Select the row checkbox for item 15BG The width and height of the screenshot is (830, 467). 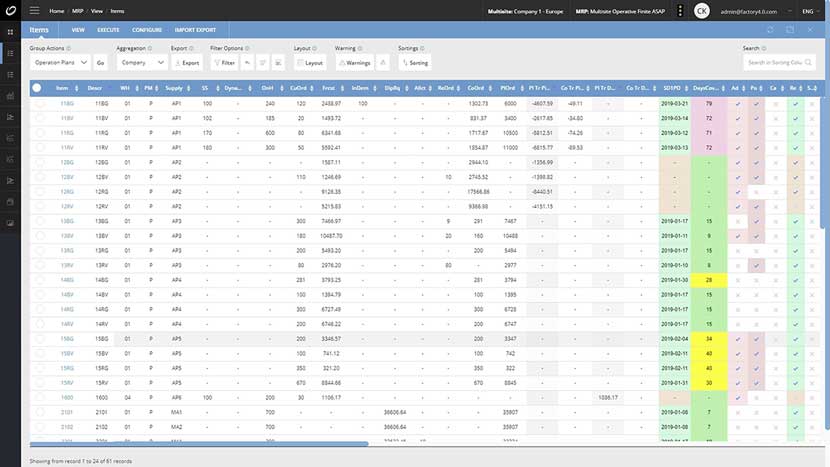[x=40, y=338]
